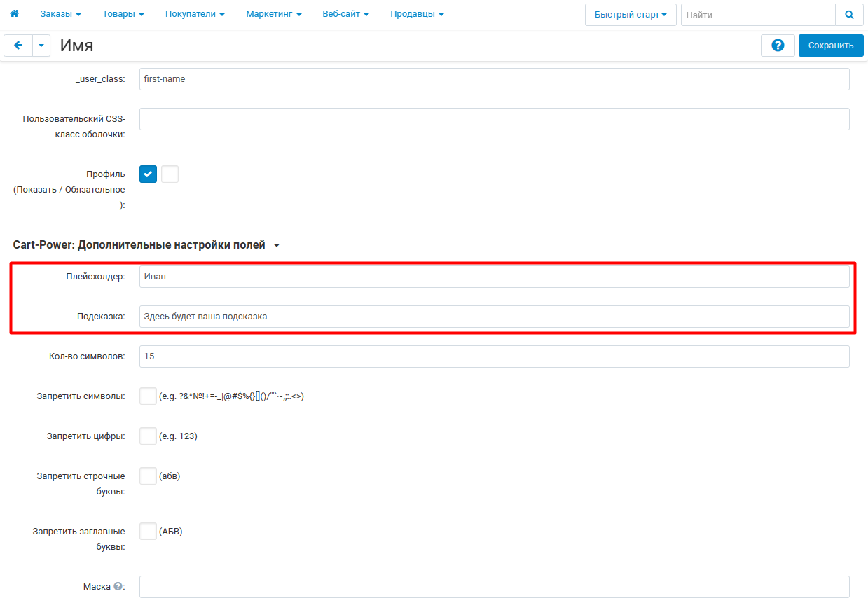Viewport: 868px width, 603px height.
Task: Open the Веб-сайт menu
Action: tap(345, 14)
